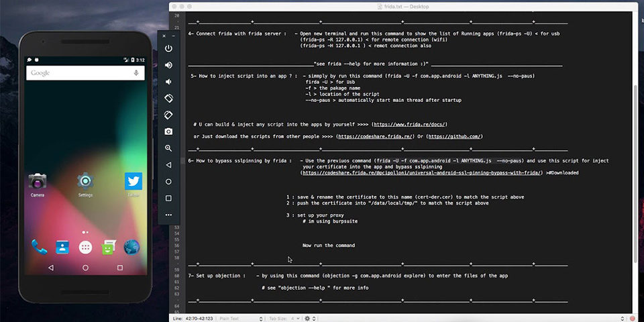
Task: Activate the zoom magnifier in emulator toolbar
Action: click(x=168, y=148)
